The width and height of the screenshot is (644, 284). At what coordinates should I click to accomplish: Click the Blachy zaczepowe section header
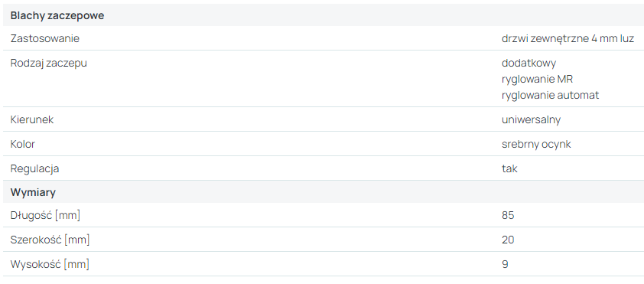[x=57, y=15]
